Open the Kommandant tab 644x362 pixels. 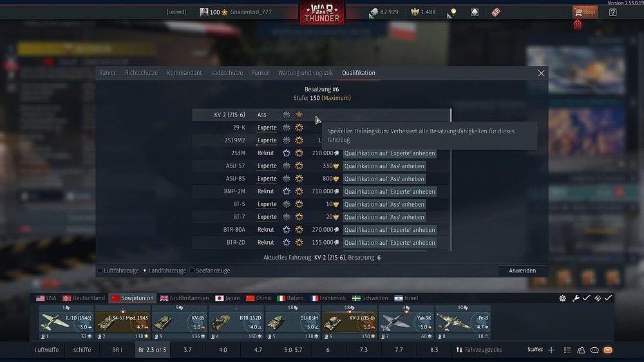184,73
